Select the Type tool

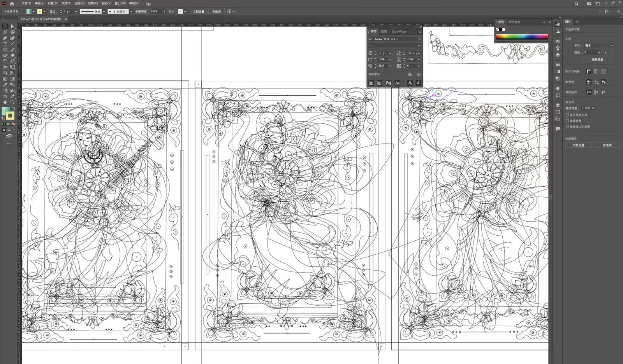point(5,44)
